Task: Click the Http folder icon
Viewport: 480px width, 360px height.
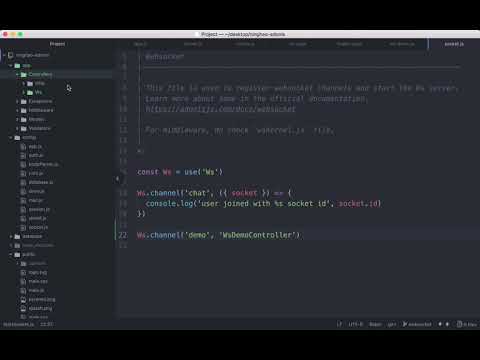Action: click(30, 84)
